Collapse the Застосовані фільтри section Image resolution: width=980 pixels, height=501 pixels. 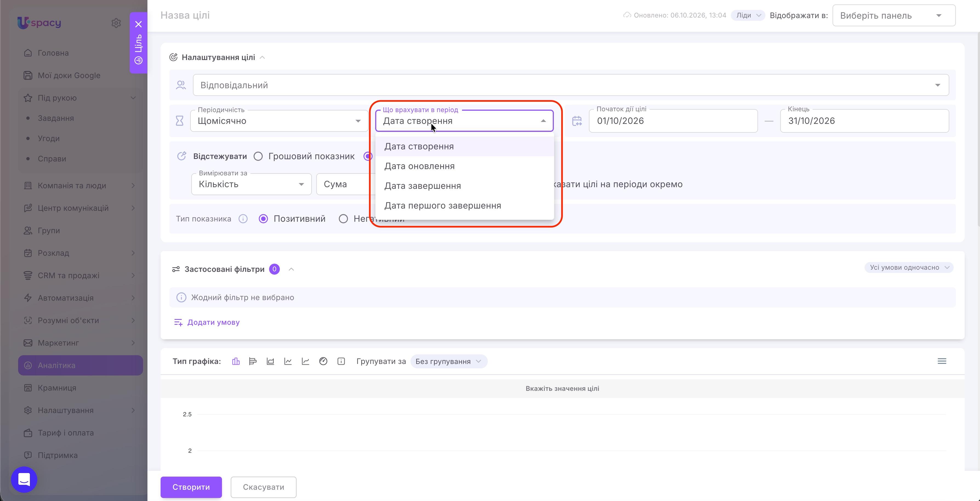[x=291, y=269]
